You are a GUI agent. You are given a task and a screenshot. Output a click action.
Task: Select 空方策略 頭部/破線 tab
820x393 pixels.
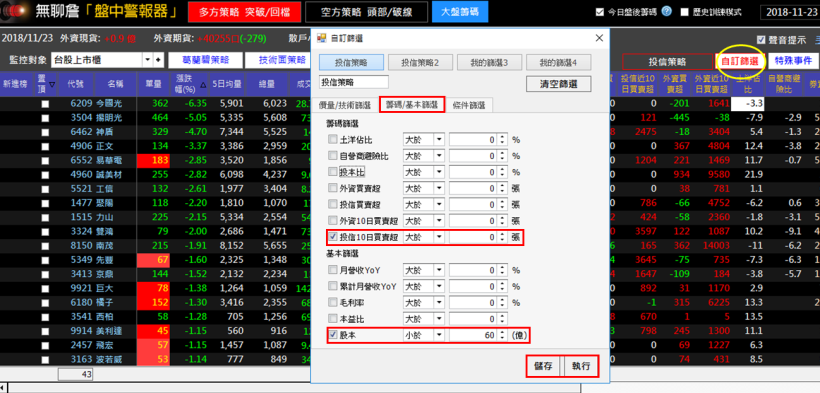tap(367, 12)
